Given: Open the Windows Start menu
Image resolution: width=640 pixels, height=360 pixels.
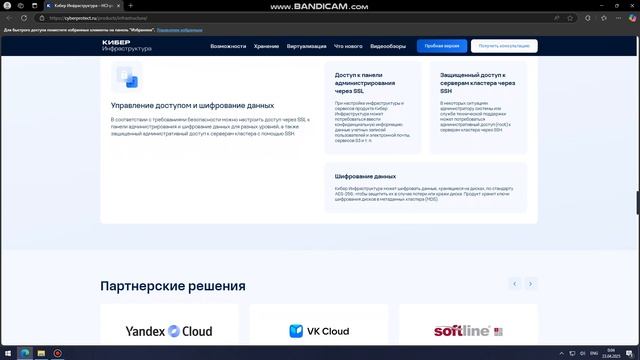Looking at the screenshot, I should (8, 353).
